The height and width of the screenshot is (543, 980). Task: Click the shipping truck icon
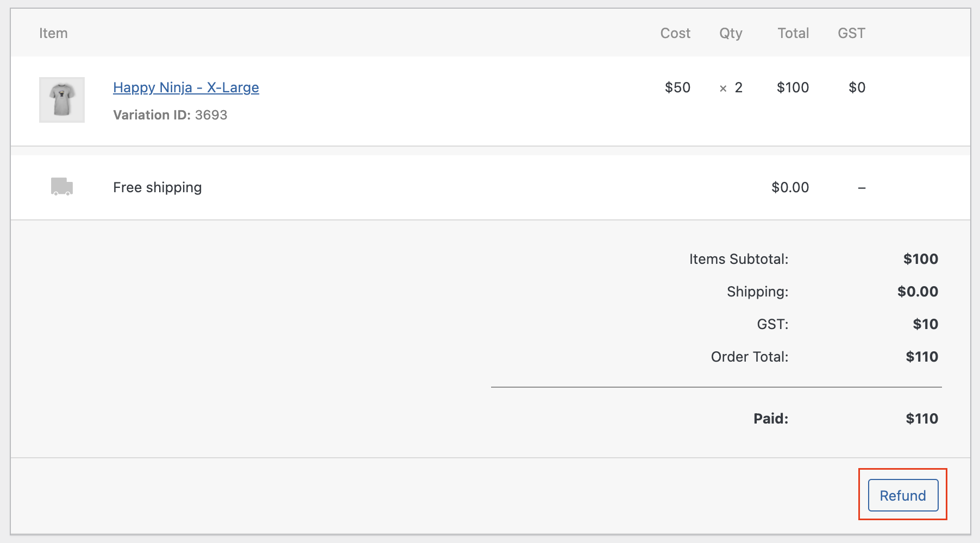pyautogui.click(x=62, y=186)
